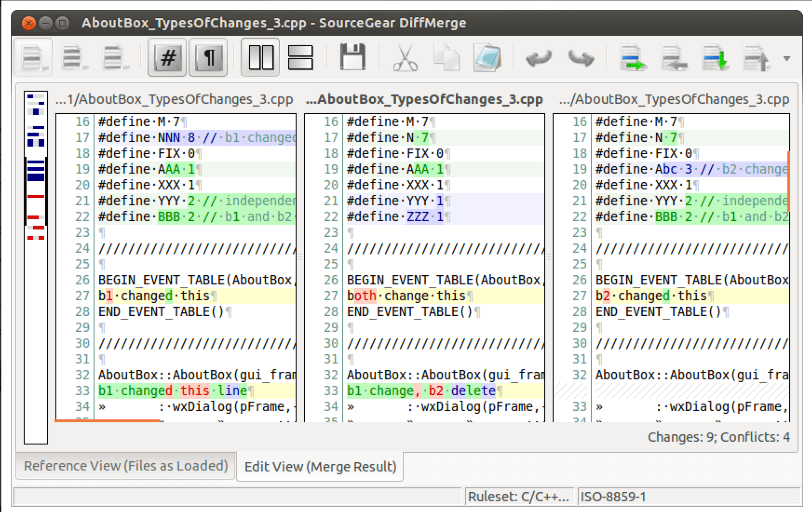The height and width of the screenshot is (512, 812).
Task: Toggle pilcrow whitespace display button
Action: pyautogui.click(x=208, y=58)
